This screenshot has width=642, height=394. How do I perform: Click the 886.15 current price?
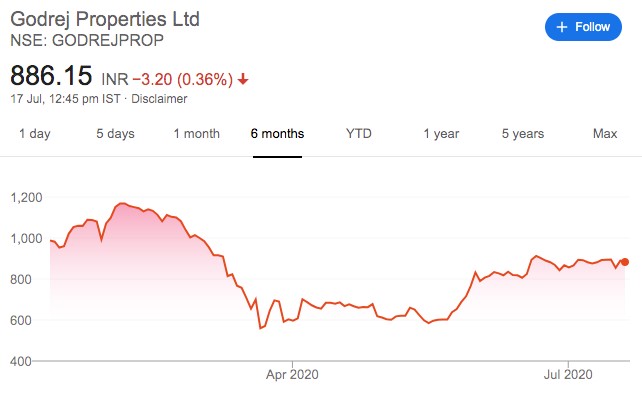51,76
